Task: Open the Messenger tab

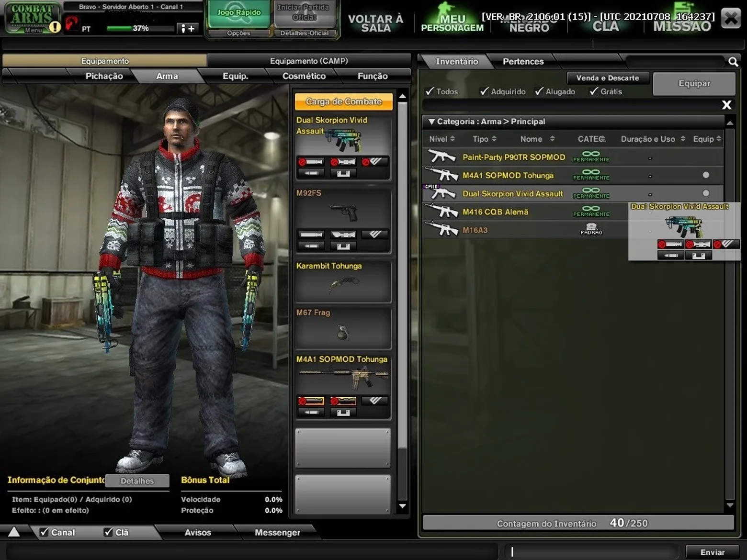Action: pyautogui.click(x=277, y=532)
